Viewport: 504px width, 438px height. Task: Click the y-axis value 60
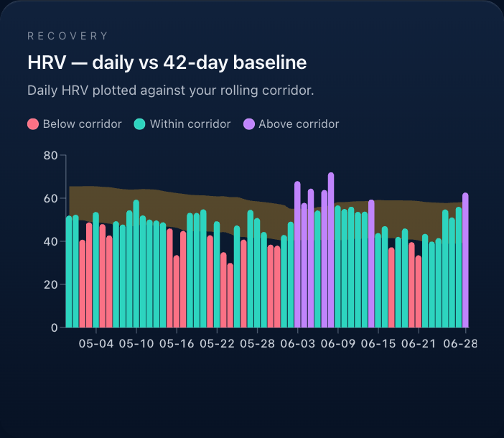click(51, 199)
